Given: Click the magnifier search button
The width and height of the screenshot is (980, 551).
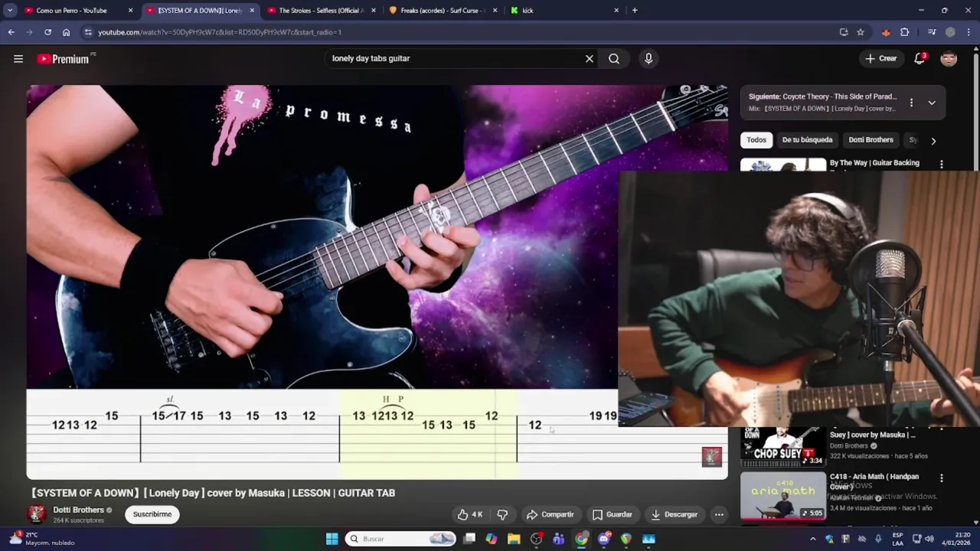Looking at the screenshot, I should [x=614, y=59].
